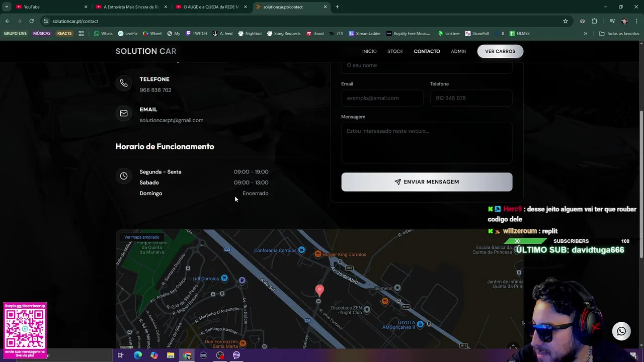Click the Email input field
The height and width of the screenshot is (362, 644).
pos(382,98)
